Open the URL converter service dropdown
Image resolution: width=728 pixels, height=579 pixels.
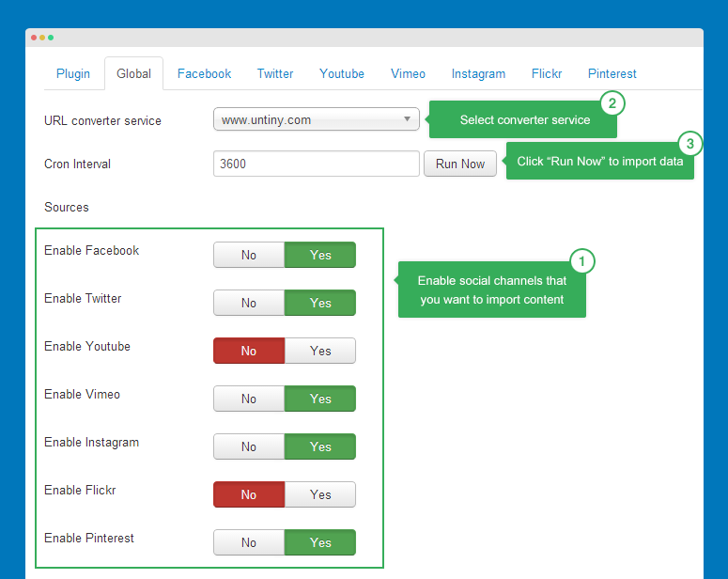[x=316, y=120]
